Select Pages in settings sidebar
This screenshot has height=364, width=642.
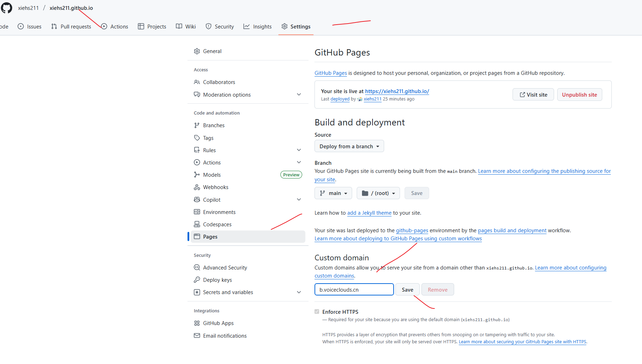pyautogui.click(x=248, y=236)
